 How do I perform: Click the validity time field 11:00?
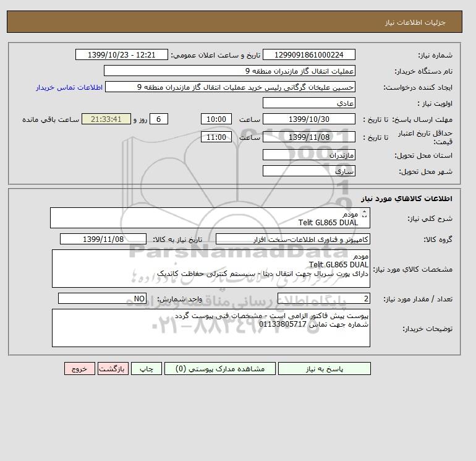pyautogui.click(x=216, y=137)
